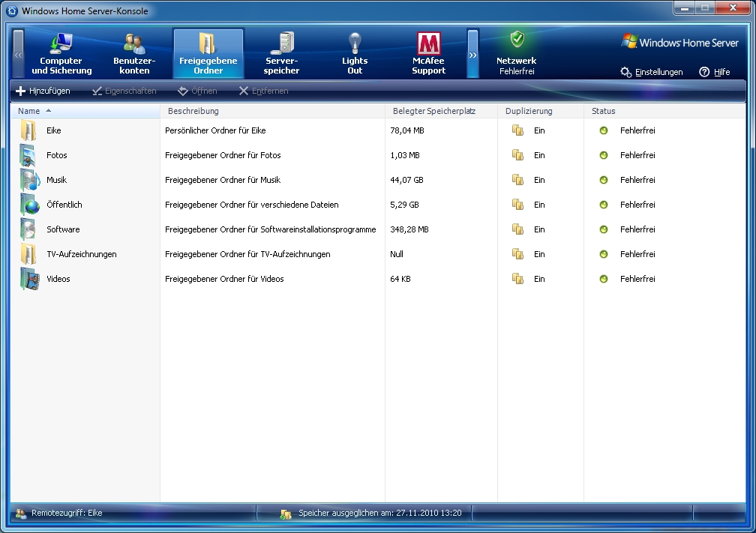Show more tabs with right chevron
This screenshot has width=756, height=533.
(x=472, y=54)
